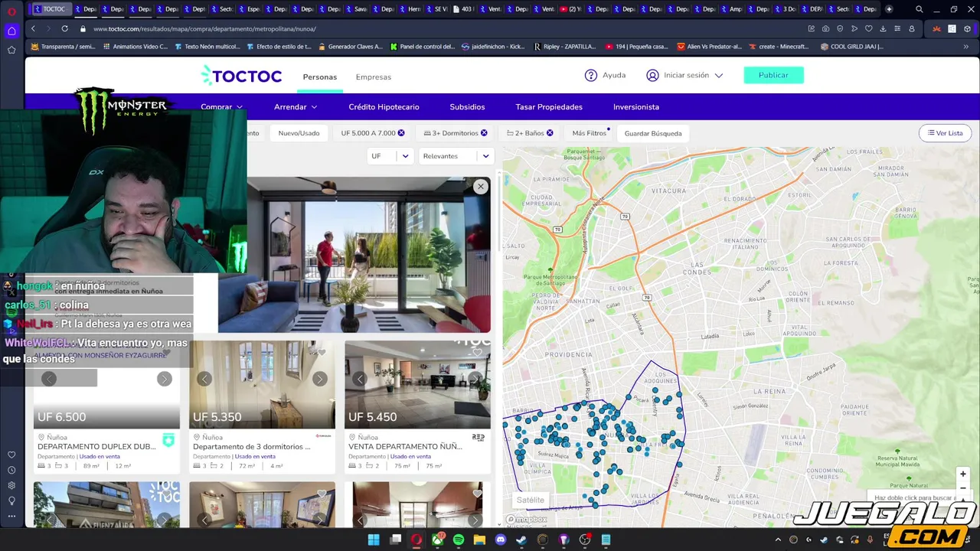The height and width of the screenshot is (551, 980).
Task: Open Subsidios menu item
Action: point(467,107)
